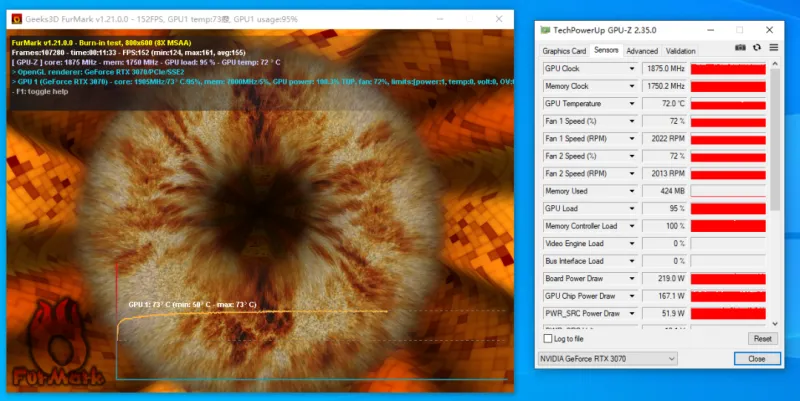800x401 pixels.
Task: Minimize the GPU-Z window
Action: (710, 30)
